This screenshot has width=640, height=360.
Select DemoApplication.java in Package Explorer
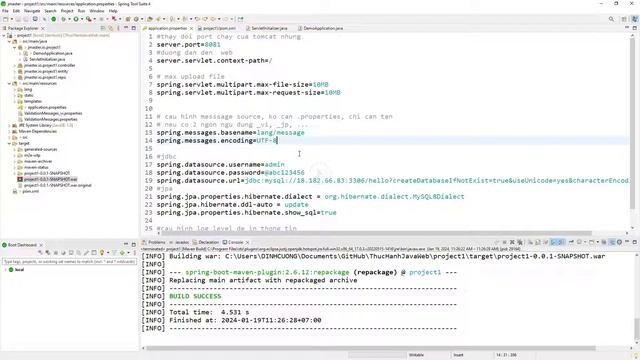click(x=52, y=53)
